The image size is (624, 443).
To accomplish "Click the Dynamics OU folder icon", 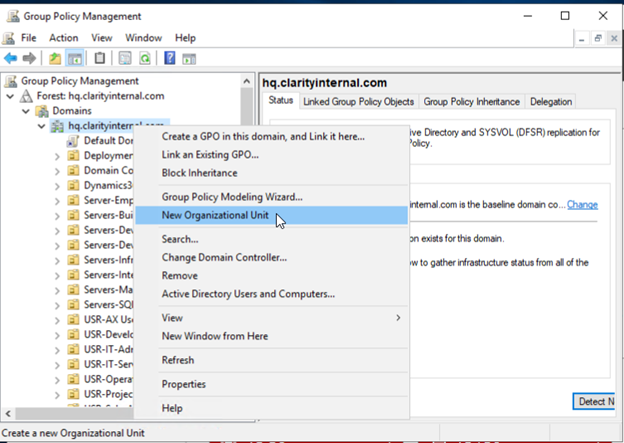I will pyautogui.click(x=73, y=185).
